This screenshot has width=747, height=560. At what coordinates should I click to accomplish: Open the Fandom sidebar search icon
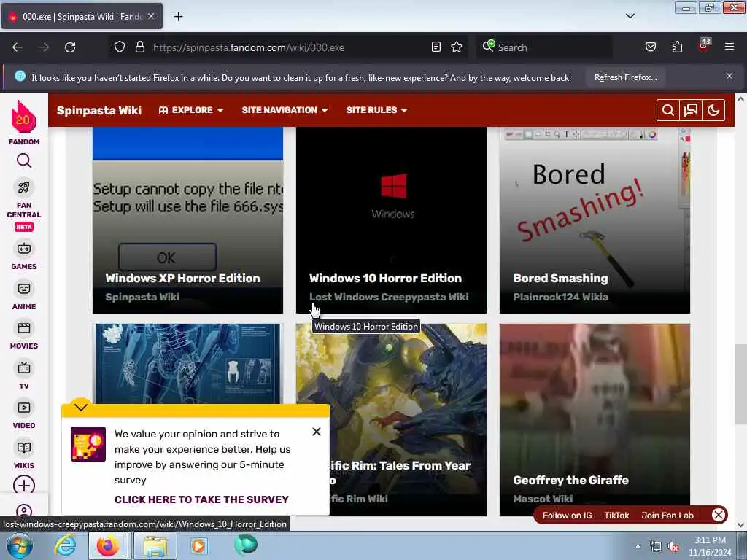click(x=24, y=161)
